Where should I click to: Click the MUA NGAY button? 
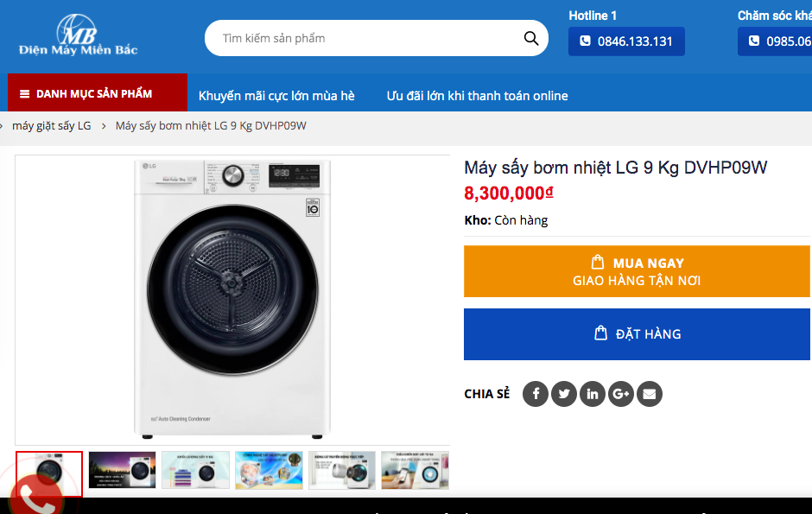tap(637, 271)
